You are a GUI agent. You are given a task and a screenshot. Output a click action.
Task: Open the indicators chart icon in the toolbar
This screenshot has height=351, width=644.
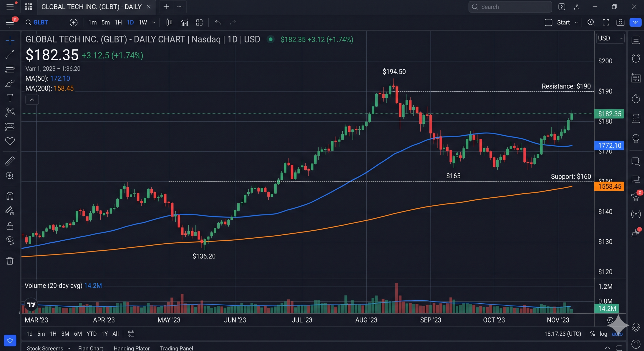coord(184,22)
